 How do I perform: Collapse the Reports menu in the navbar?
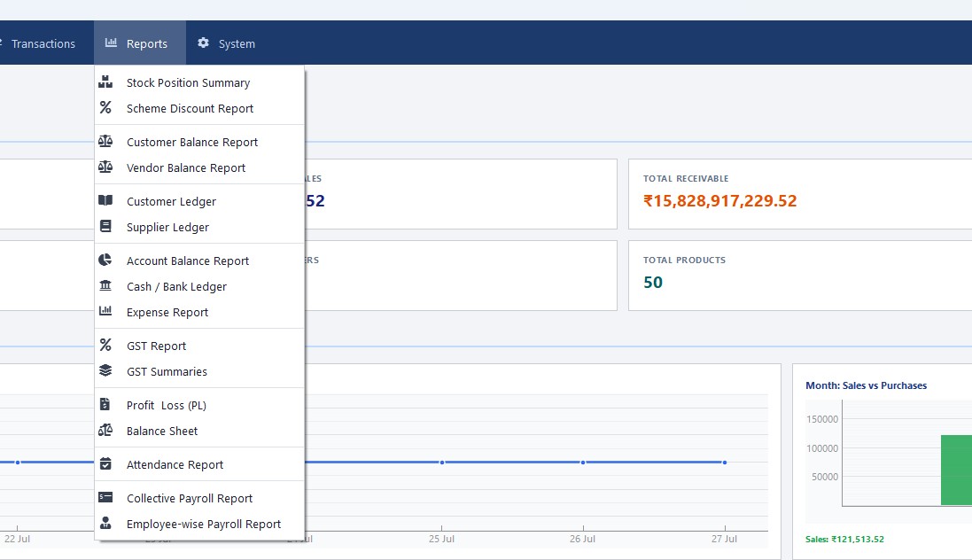140,43
